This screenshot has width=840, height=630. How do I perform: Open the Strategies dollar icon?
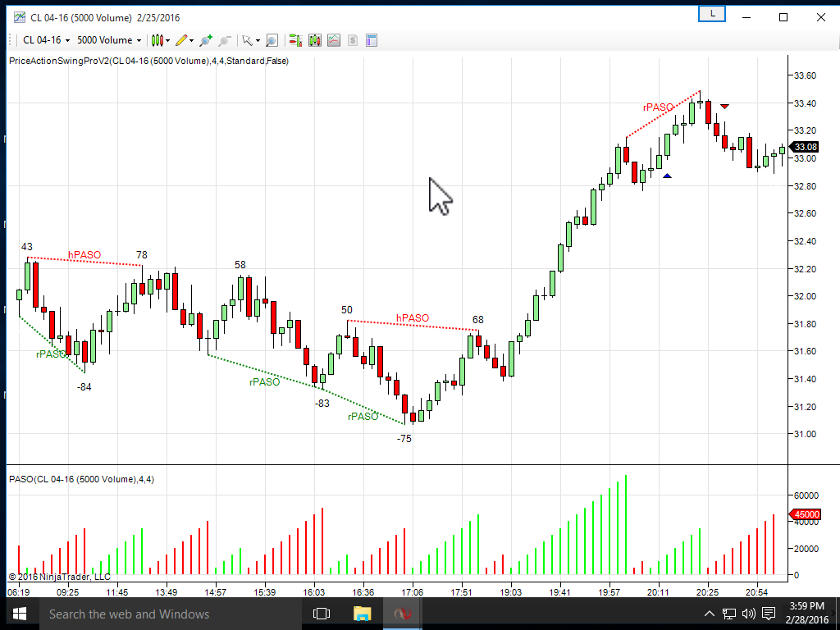click(x=353, y=40)
